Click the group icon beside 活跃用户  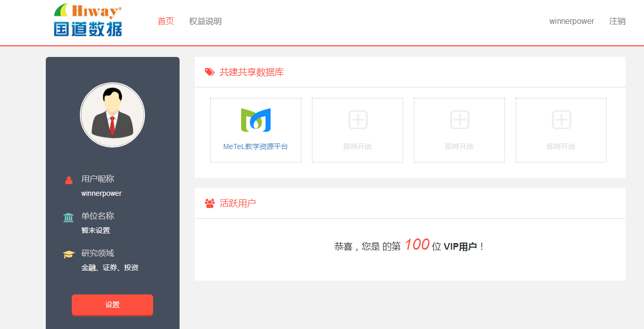210,203
